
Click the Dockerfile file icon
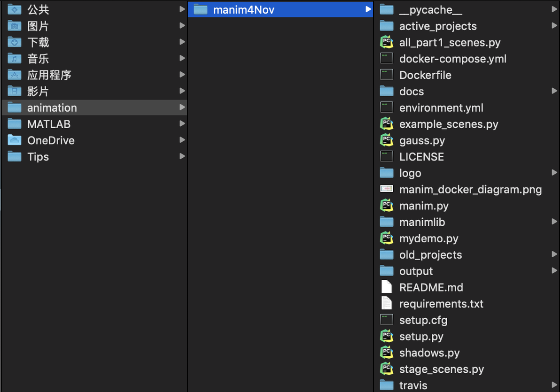[386, 75]
